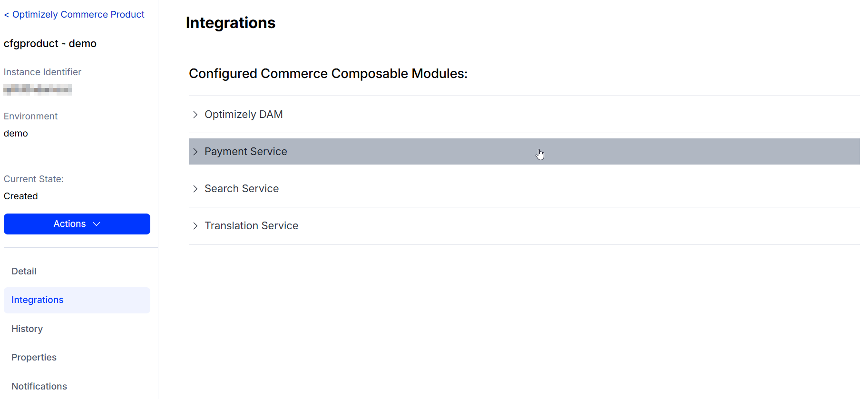Go back to Optimizely Commerce Product
The height and width of the screenshot is (399, 868).
tap(74, 14)
